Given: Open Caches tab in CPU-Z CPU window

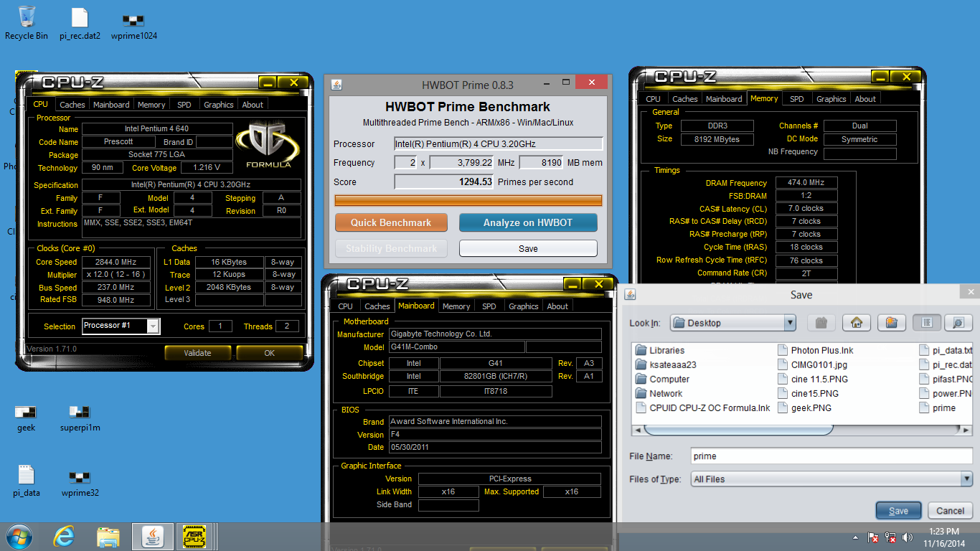Looking at the screenshot, I should tap(72, 105).
